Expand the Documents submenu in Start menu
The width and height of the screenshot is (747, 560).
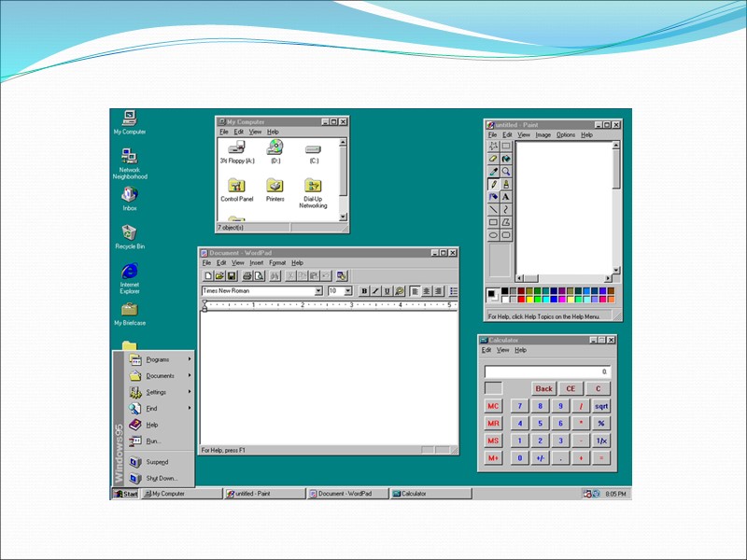(x=159, y=376)
